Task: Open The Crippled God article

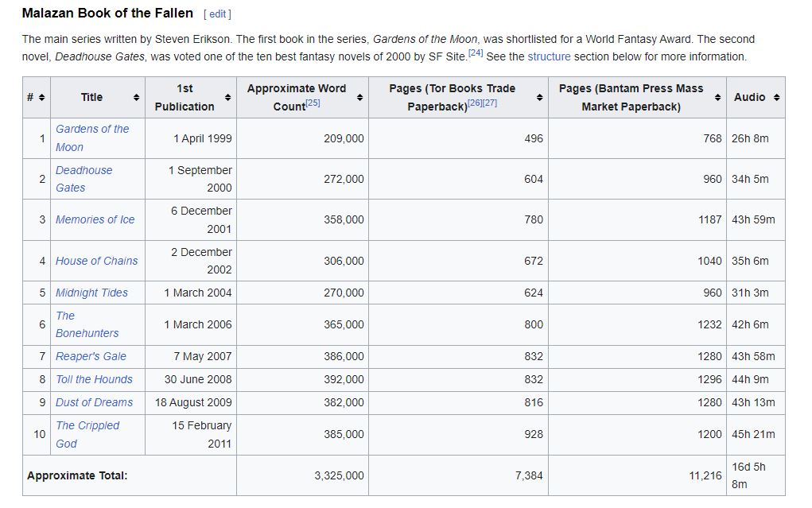Action: pyautogui.click(x=87, y=425)
